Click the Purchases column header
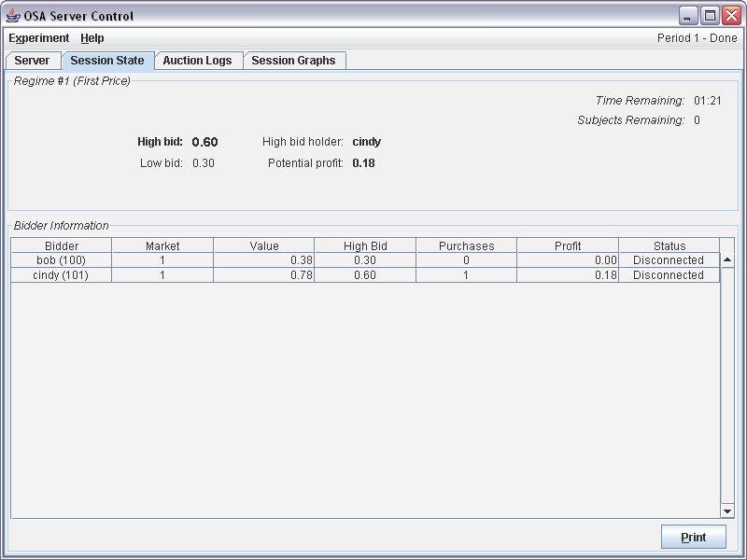 tap(466, 245)
